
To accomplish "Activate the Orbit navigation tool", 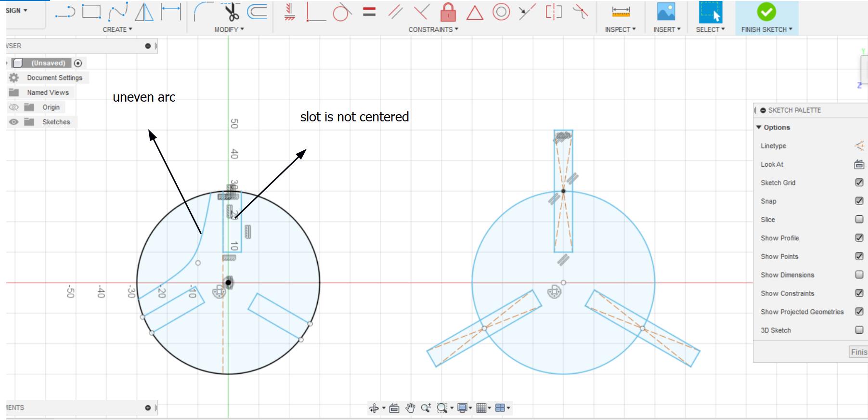I will point(374,408).
